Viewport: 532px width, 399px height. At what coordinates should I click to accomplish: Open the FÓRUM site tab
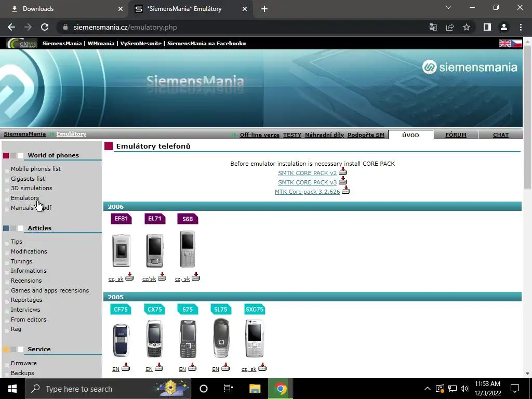[456, 135]
